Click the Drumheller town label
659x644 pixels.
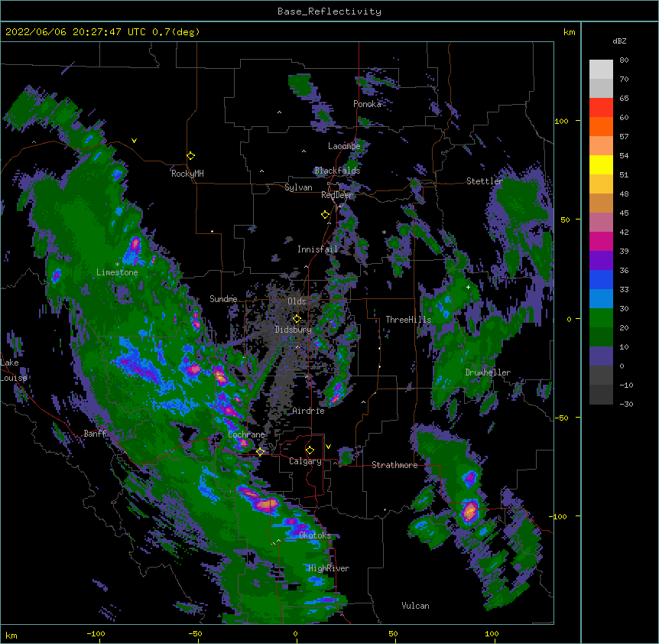[488, 372]
